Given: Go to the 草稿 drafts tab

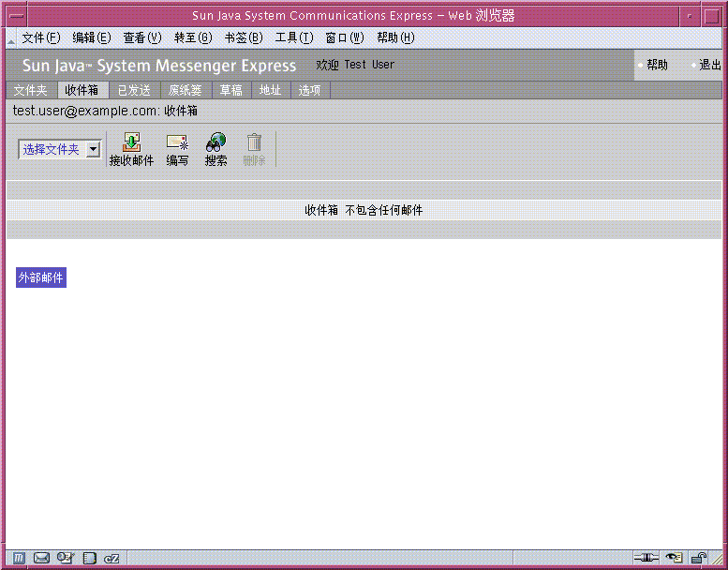Looking at the screenshot, I should pos(231,90).
